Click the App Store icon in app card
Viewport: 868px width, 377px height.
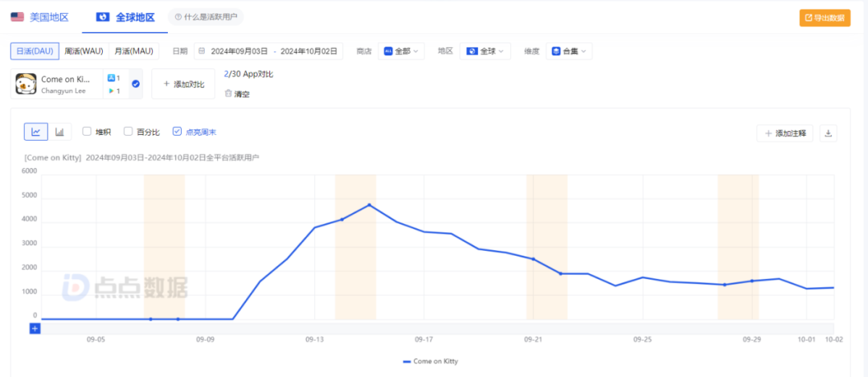[111, 79]
